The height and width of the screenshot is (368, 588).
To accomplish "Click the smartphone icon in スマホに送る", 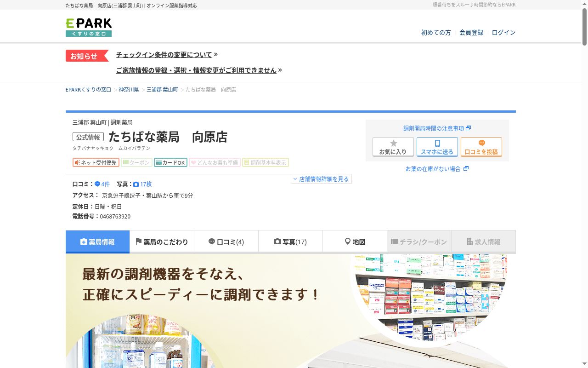I will pyautogui.click(x=437, y=143).
